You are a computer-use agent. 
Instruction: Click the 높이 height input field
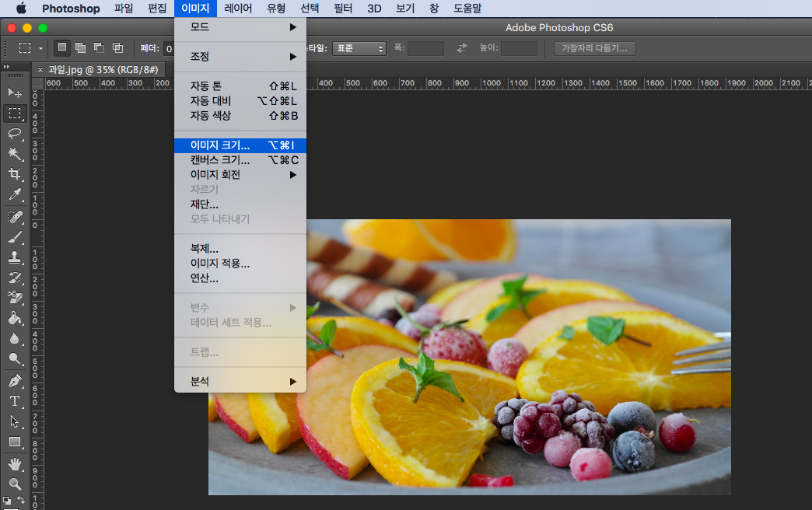tap(520, 48)
